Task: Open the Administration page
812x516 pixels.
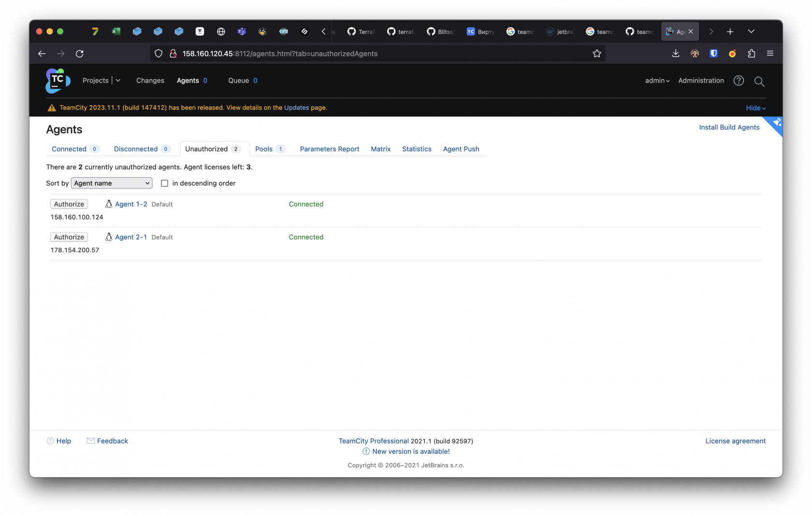Action: pos(701,81)
